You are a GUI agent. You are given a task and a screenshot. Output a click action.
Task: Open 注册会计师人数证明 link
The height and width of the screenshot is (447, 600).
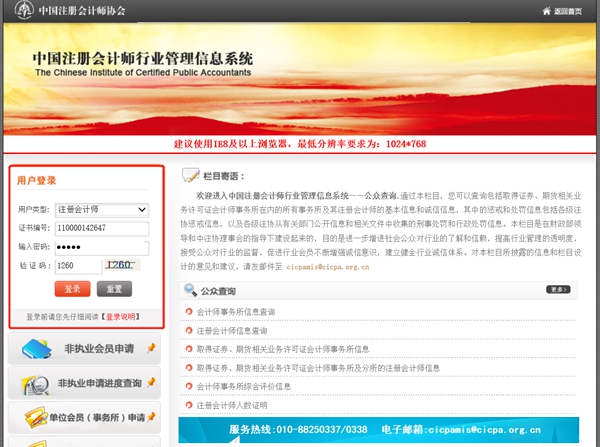[x=232, y=404]
